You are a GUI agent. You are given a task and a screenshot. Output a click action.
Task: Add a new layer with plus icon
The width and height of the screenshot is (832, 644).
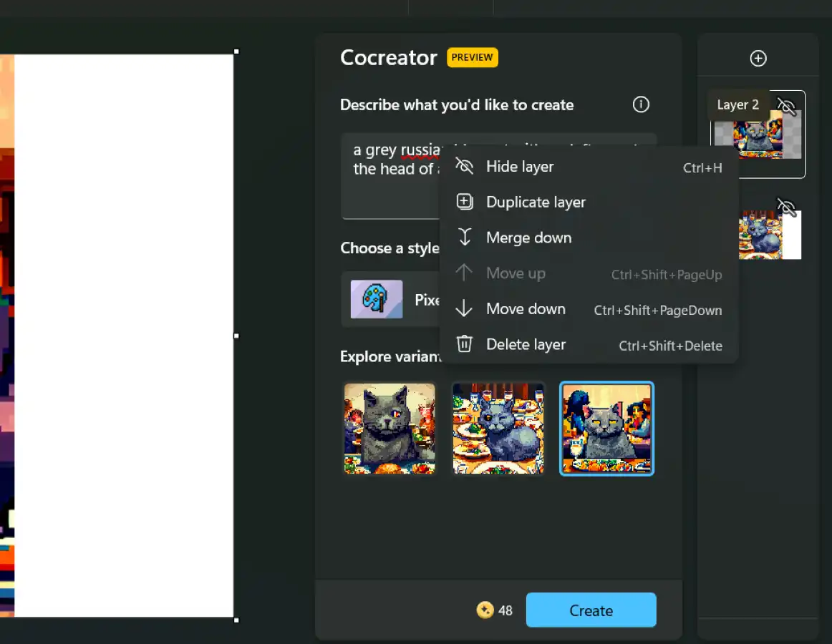(x=758, y=59)
